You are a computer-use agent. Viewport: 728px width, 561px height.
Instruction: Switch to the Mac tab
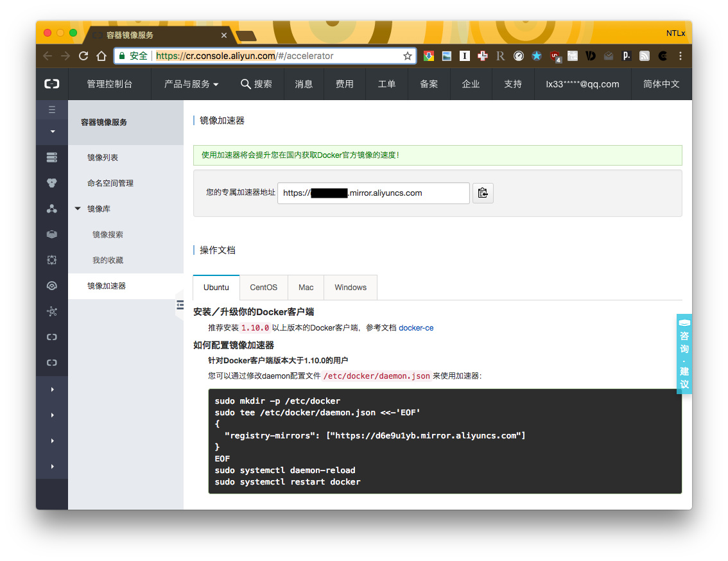(x=306, y=288)
